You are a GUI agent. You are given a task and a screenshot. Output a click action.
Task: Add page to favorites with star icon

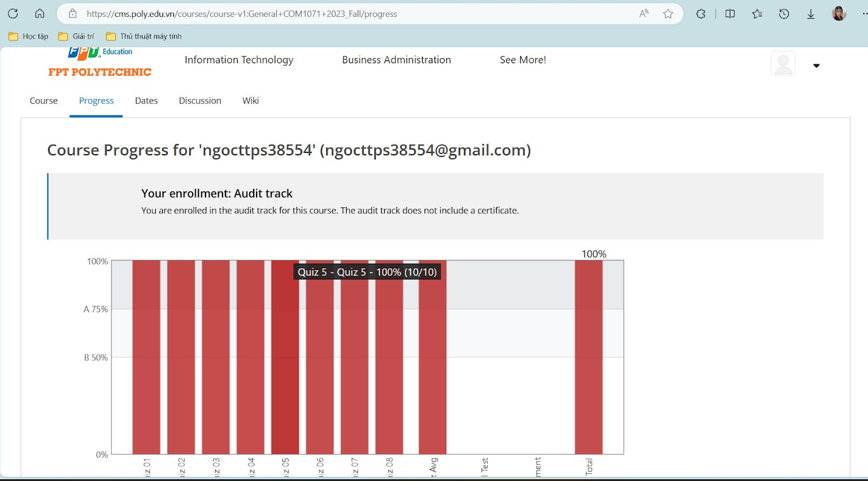[668, 13]
